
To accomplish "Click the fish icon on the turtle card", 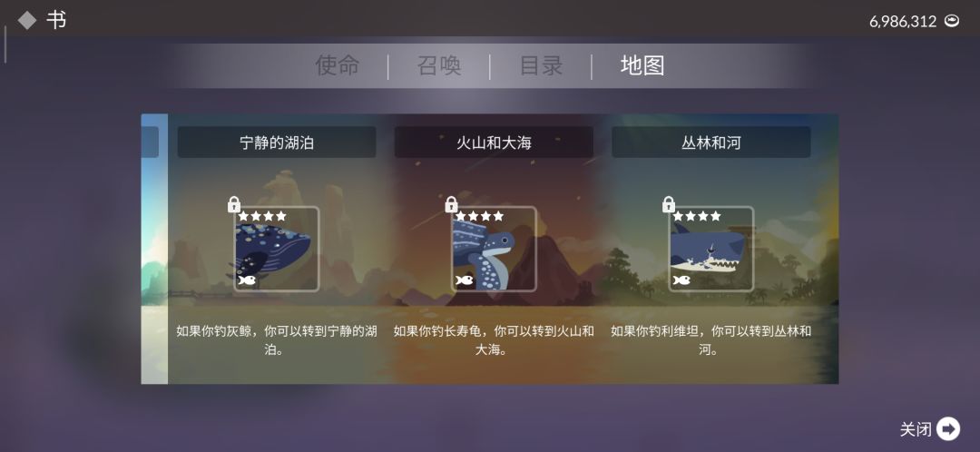I will tap(464, 280).
